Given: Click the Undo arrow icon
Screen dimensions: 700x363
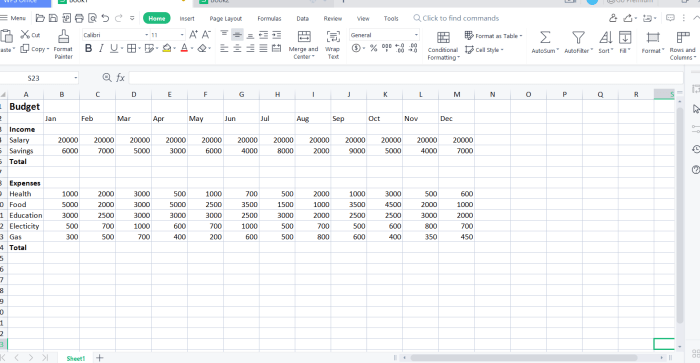Looking at the screenshot, I should 105,18.
